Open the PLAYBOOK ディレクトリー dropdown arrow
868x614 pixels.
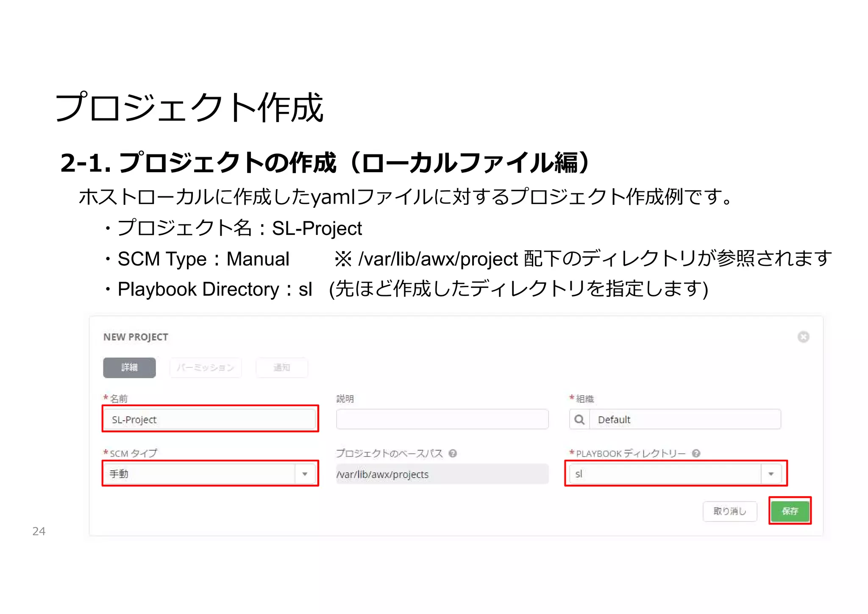click(771, 474)
